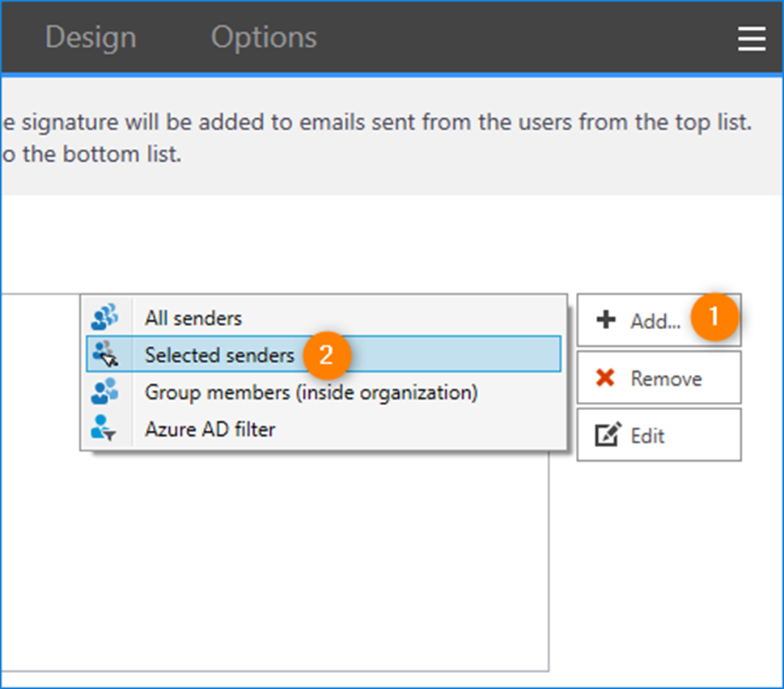Click the Selected senders cursor icon
This screenshot has height=689, width=784.
point(105,353)
